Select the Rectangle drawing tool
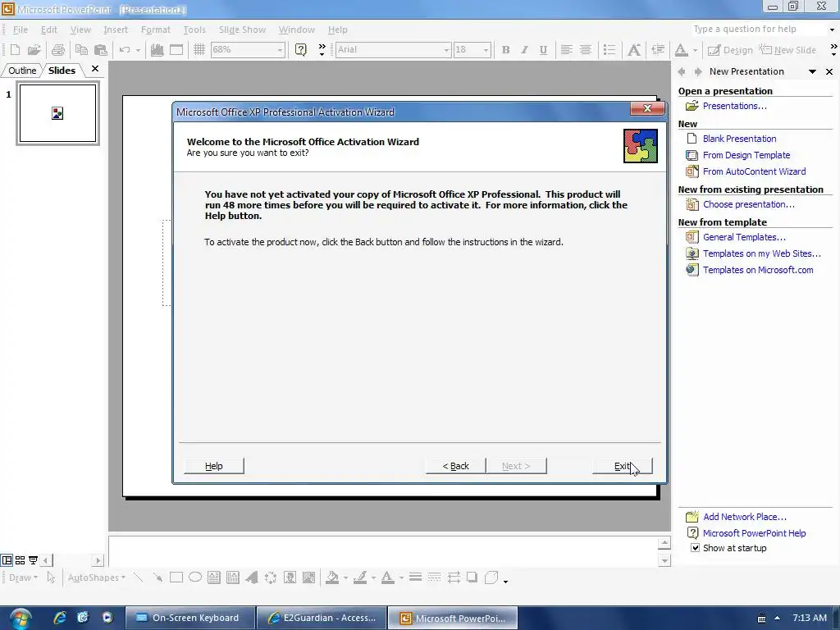Image resolution: width=840 pixels, height=630 pixels. [x=176, y=577]
